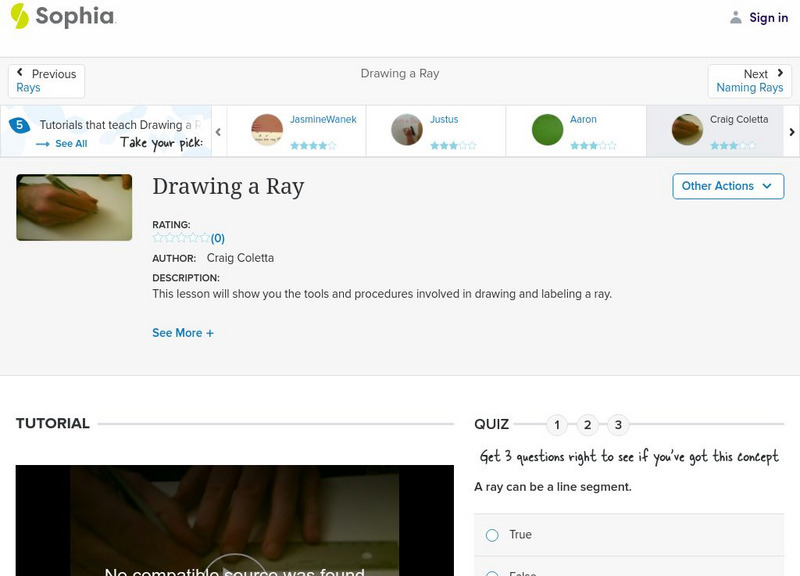Open the Other Actions dropdown
The image size is (800, 576).
pyautogui.click(x=727, y=186)
